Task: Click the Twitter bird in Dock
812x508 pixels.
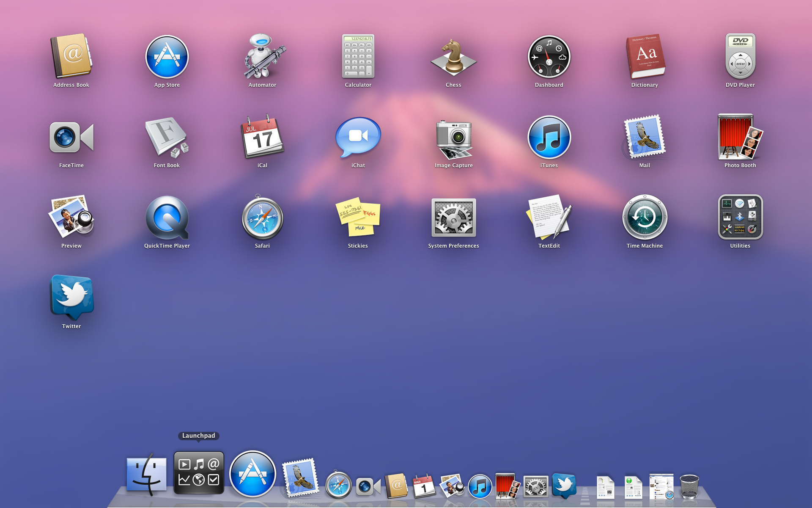Action: [564, 486]
